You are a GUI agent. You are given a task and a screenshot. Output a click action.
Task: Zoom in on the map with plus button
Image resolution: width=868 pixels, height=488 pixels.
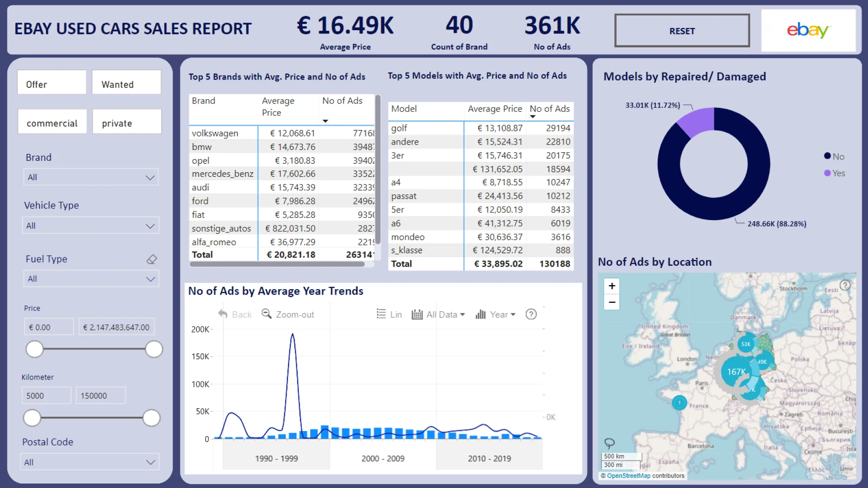(x=612, y=286)
